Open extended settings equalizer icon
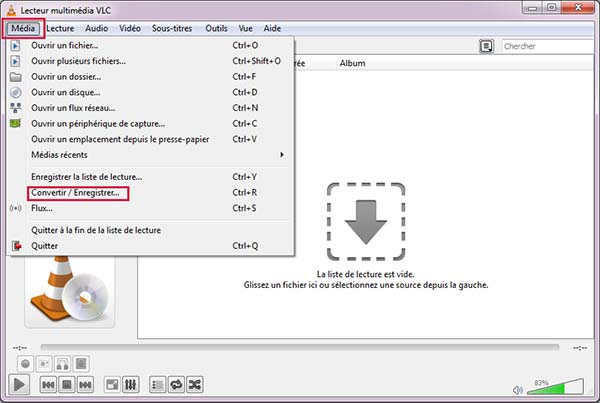 click(x=130, y=384)
